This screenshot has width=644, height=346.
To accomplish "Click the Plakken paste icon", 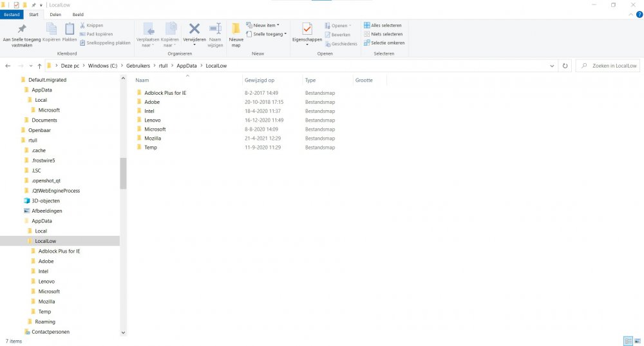I will (x=70, y=32).
